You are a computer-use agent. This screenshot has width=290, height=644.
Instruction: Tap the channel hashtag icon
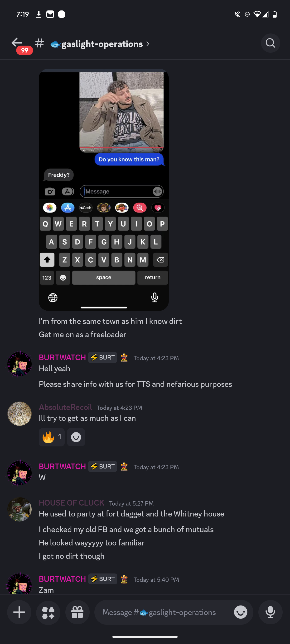pos(39,43)
